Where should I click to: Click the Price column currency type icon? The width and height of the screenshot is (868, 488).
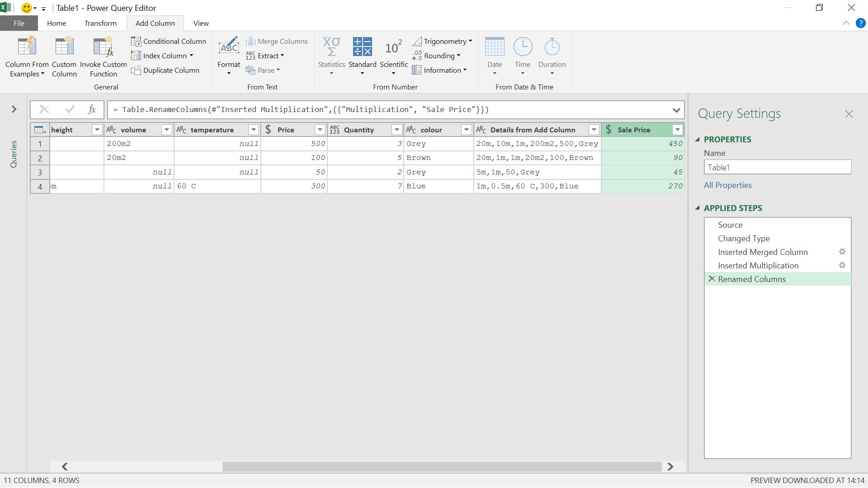point(268,130)
